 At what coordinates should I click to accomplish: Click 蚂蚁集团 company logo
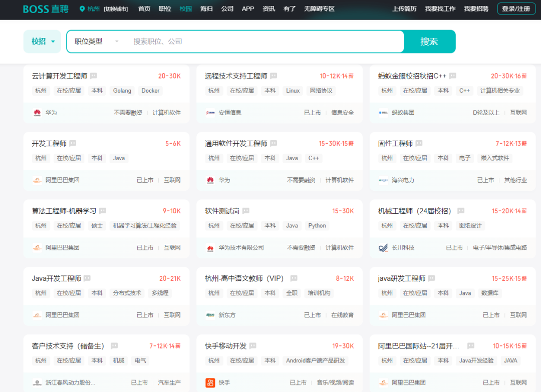tap(383, 113)
